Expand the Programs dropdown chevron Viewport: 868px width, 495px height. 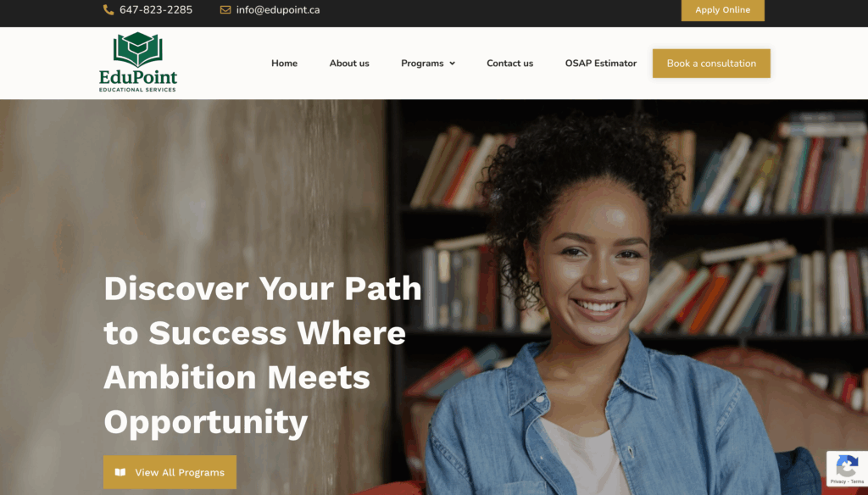point(453,64)
